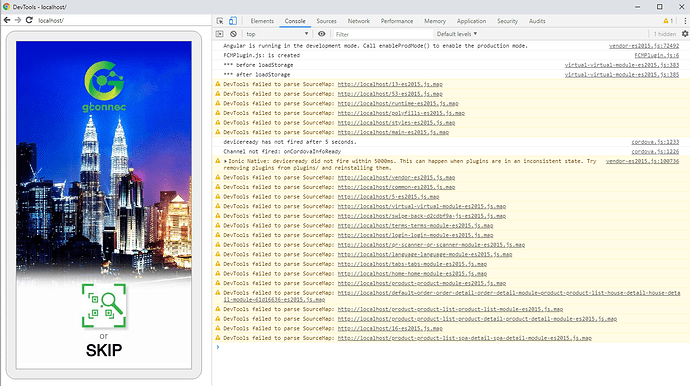This screenshot has width=690, height=386.
Task: Open the styles-es2015.js.map link
Action: 396,123
